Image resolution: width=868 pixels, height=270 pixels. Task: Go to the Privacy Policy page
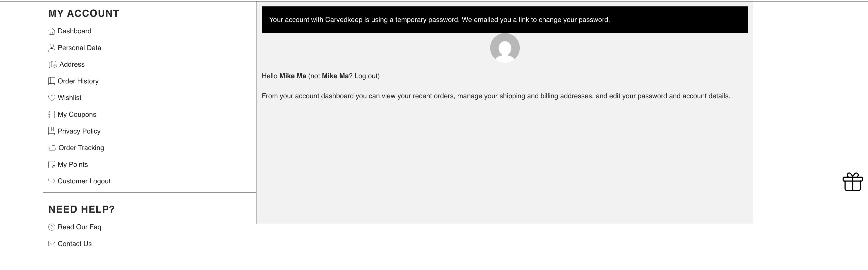click(79, 131)
